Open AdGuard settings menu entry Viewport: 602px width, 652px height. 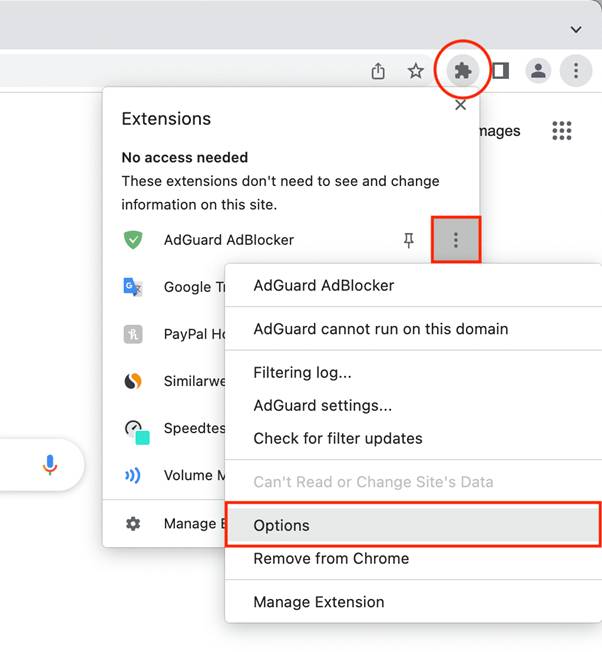pos(413,405)
